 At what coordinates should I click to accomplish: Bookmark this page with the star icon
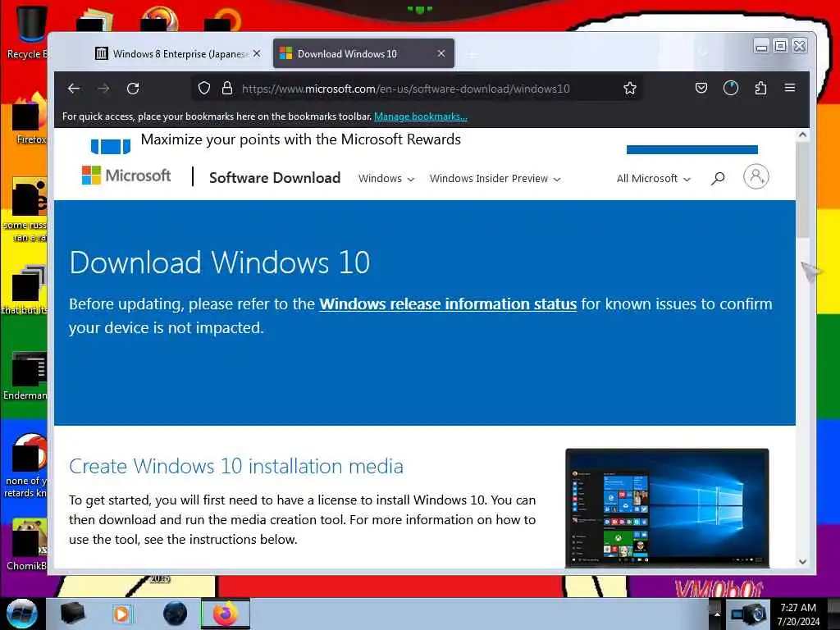(x=630, y=88)
